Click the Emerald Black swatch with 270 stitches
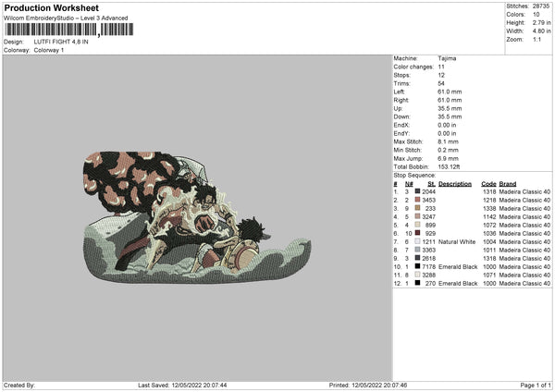This screenshot has width=555, height=392. coord(418,283)
